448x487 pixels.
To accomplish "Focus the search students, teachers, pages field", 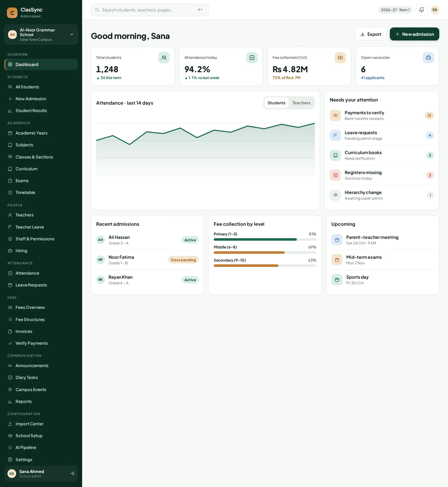I will (x=150, y=10).
